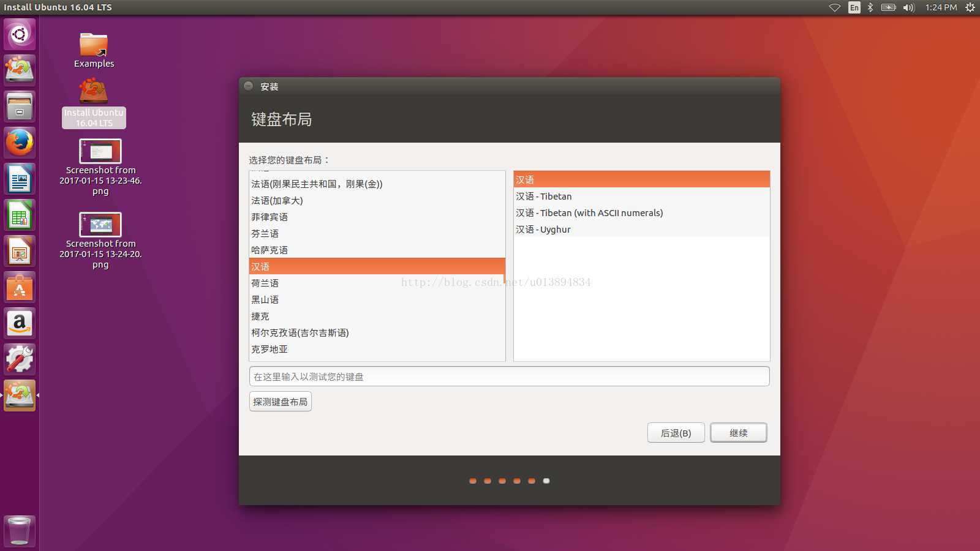This screenshot has height=551, width=980.
Task: Open Ubuntu Software center
Action: [20, 287]
